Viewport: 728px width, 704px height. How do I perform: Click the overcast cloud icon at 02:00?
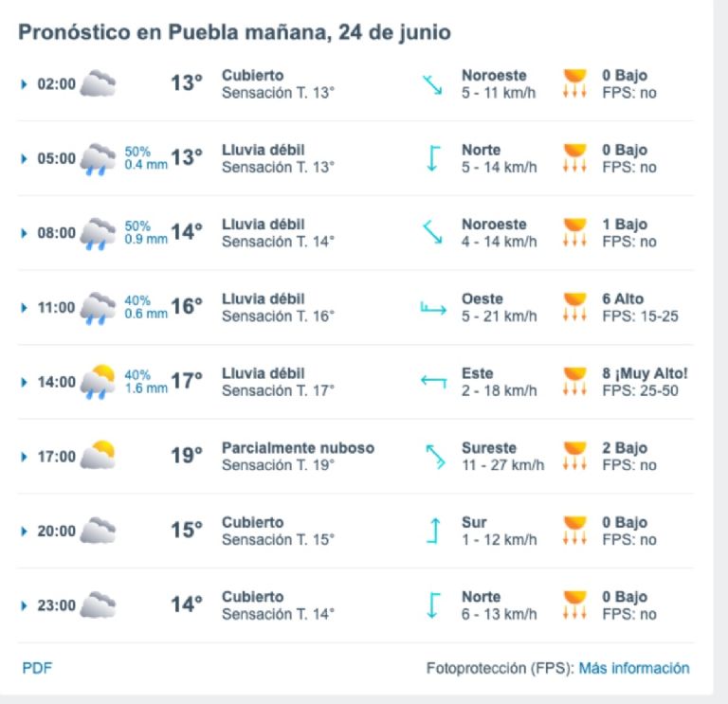pos(98,83)
